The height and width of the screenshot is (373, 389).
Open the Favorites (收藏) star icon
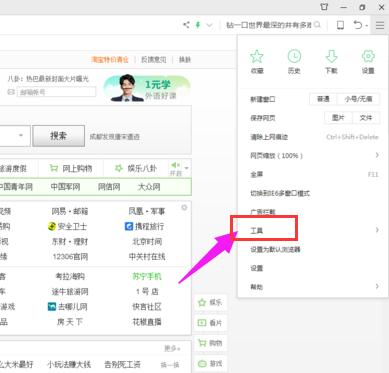tap(257, 57)
